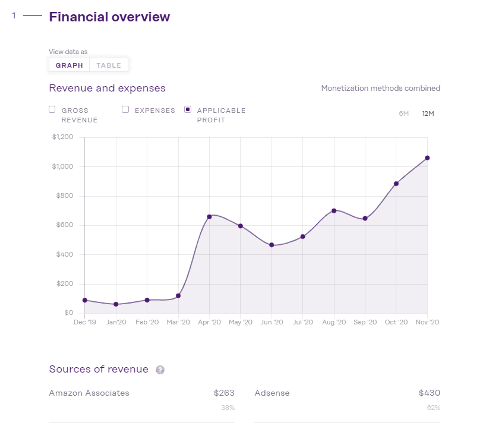The width and height of the screenshot is (486, 448).
Task: Select the Sep '20 data point
Action: (365, 219)
